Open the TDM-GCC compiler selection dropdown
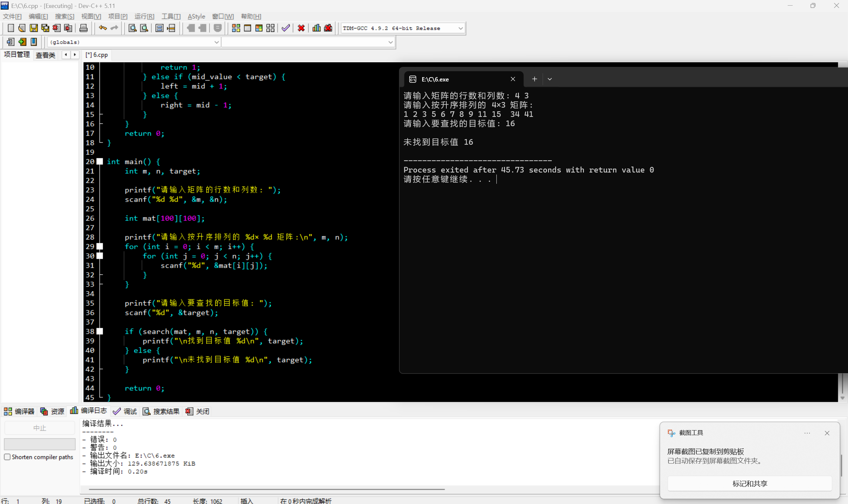This screenshot has width=848, height=504. pos(461,28)
